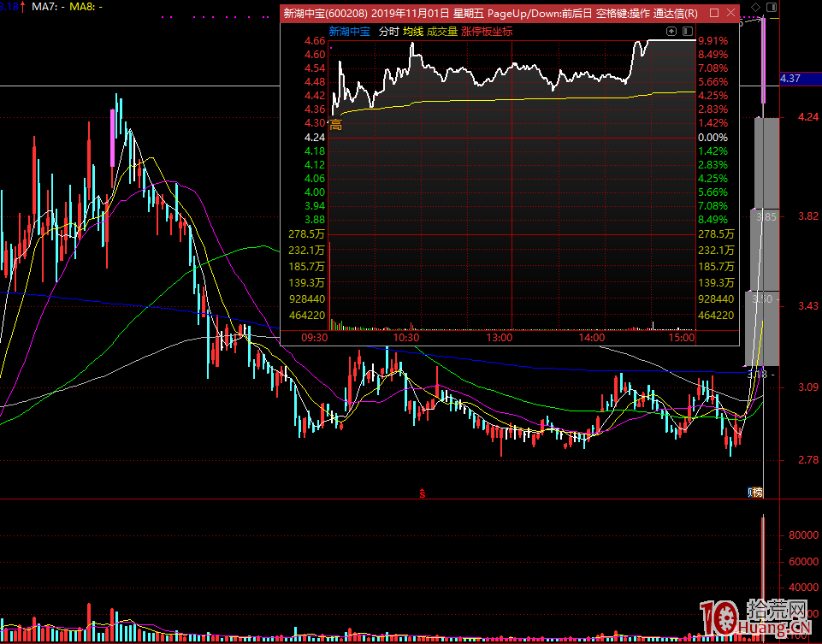
Task: Click the 3.09 price on the right axis
Action: tap(807, 387)
